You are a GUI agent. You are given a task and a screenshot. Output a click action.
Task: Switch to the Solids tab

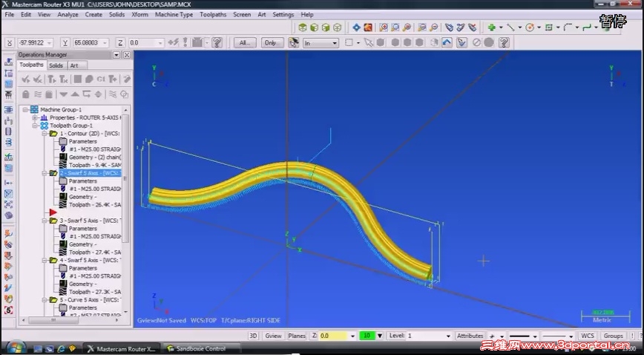pyautogui.click(x=56, y=65)
